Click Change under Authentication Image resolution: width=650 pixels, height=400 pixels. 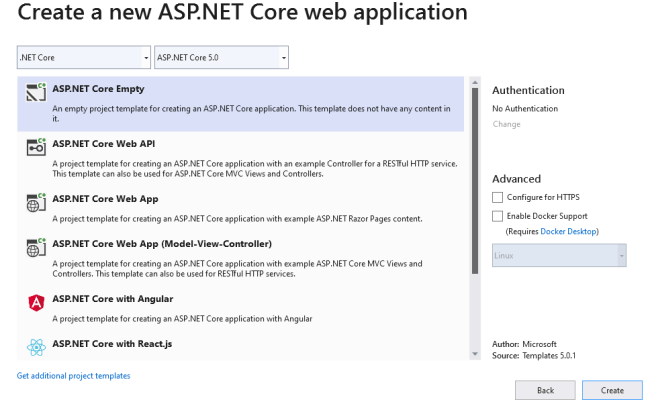point(506,124)
